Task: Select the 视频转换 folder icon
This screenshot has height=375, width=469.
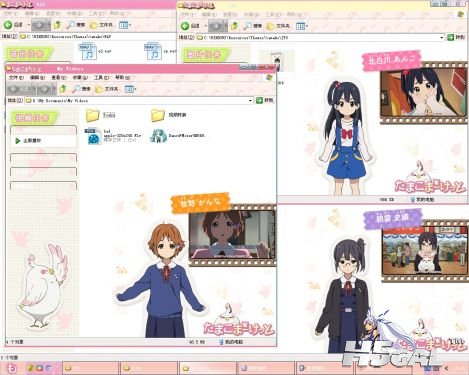Action: click(x=158, y=115)
